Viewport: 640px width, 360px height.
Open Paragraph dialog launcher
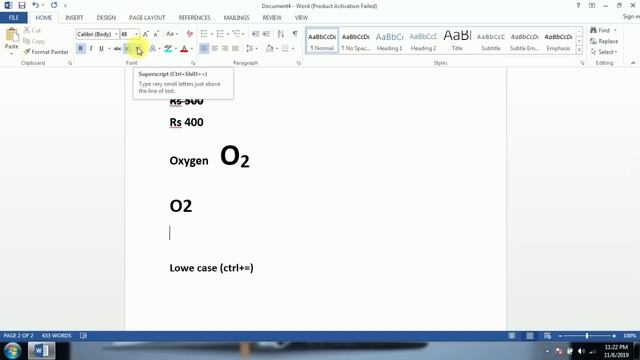(x=298, y=63)
